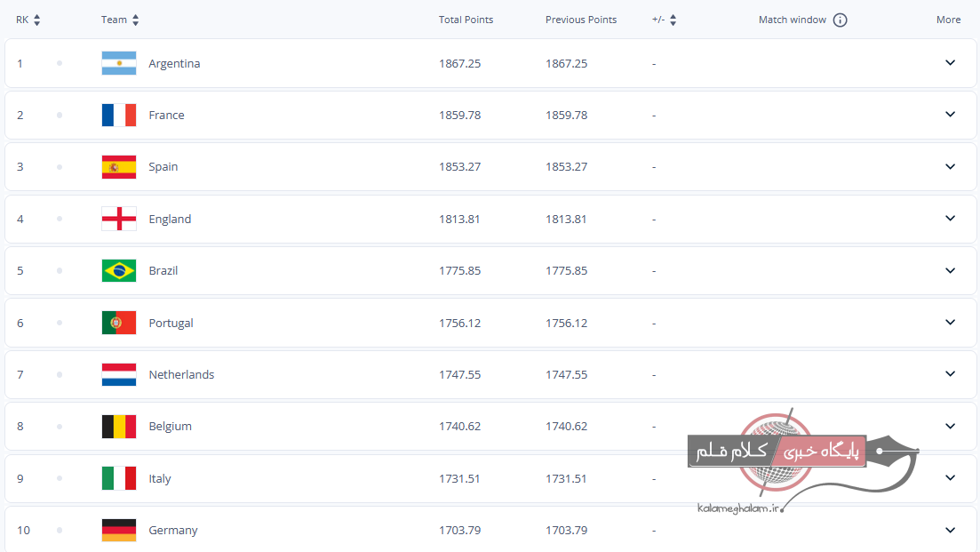Expand Belgium row details chevron
The height and width of the screenshot is (552, 980).
(950, 427)
